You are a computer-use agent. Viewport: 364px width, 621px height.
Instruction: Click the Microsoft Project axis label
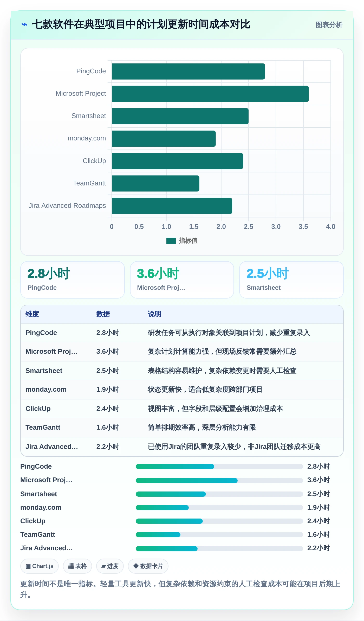81,94
